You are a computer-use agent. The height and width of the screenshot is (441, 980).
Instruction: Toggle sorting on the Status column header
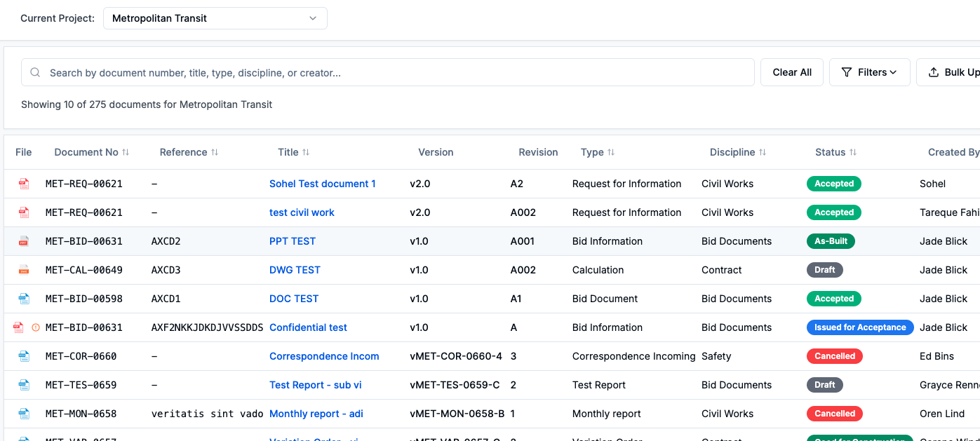pos(835,152)
